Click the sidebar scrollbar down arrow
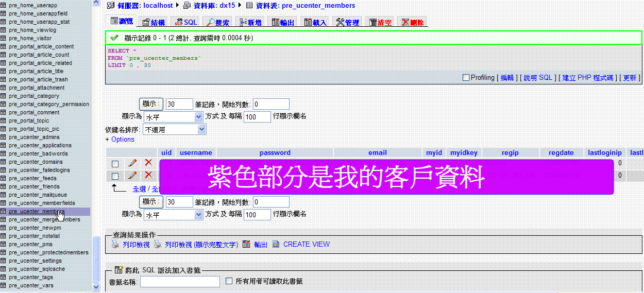The image size is (644, 293). click(96, 287)
